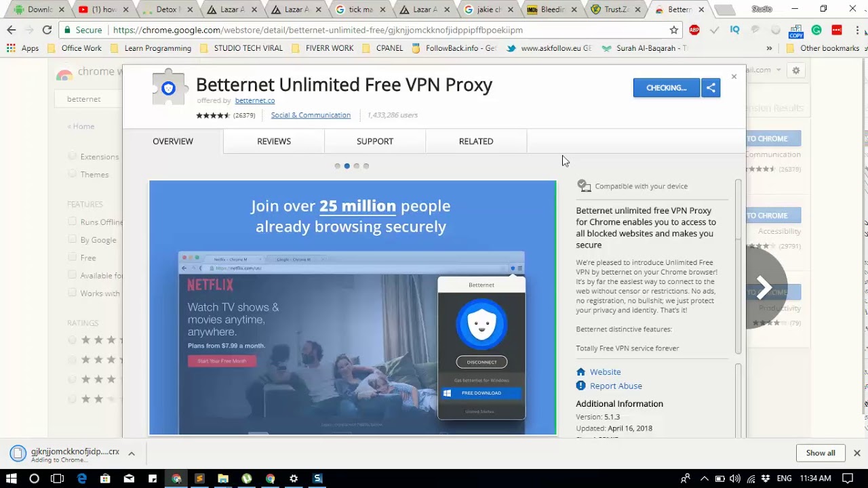
Task: Click the share icon beside CHECKING button
Action: click(711, 87)
